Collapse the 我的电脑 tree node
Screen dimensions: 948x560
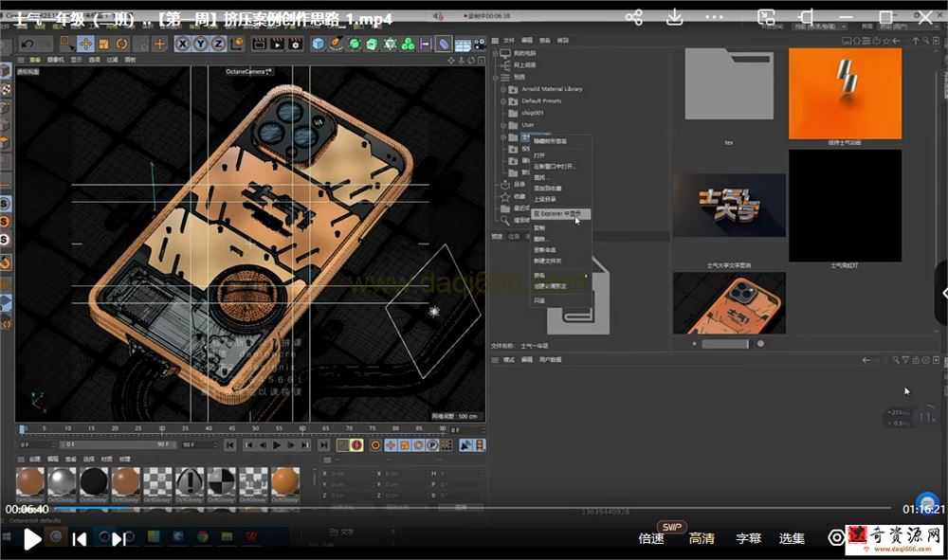pyautogui.click(x=495, y=53)
